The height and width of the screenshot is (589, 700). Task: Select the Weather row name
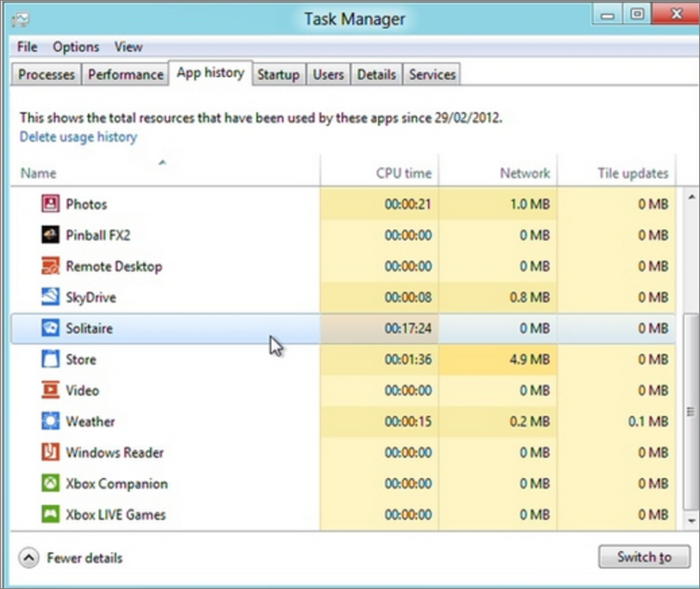click(x=90, y=421)
